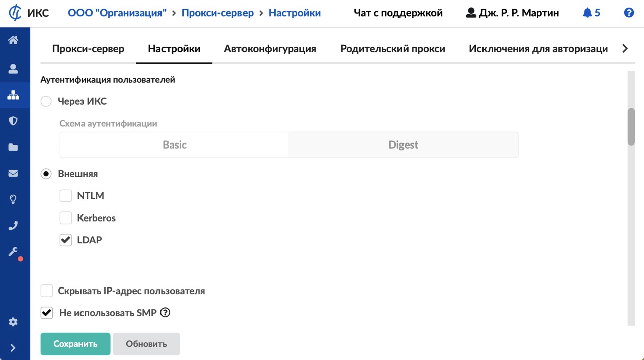The height and width of the screenshot is (360, 644).
Task: Click the Сохранить button
Action: click(x=75, y=344)
